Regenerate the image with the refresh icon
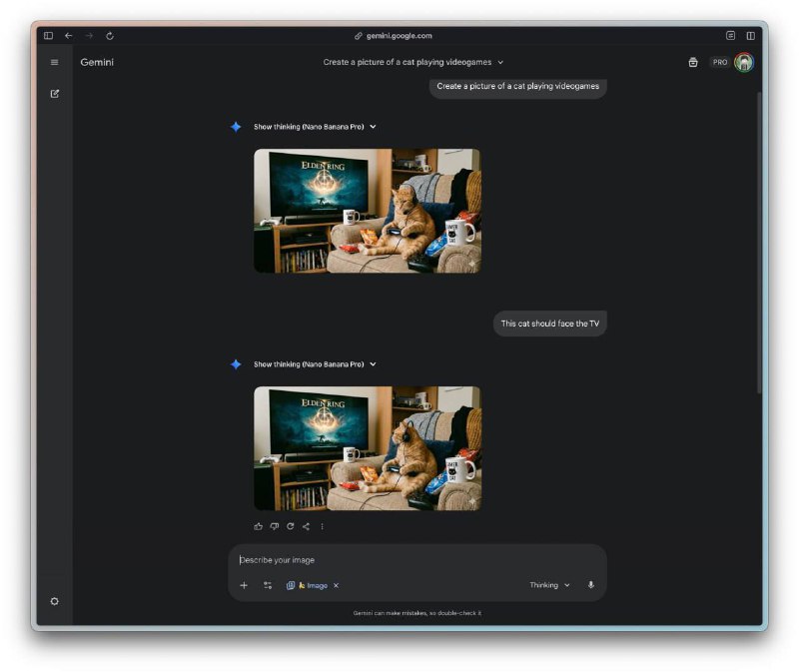 click(293, 526)
